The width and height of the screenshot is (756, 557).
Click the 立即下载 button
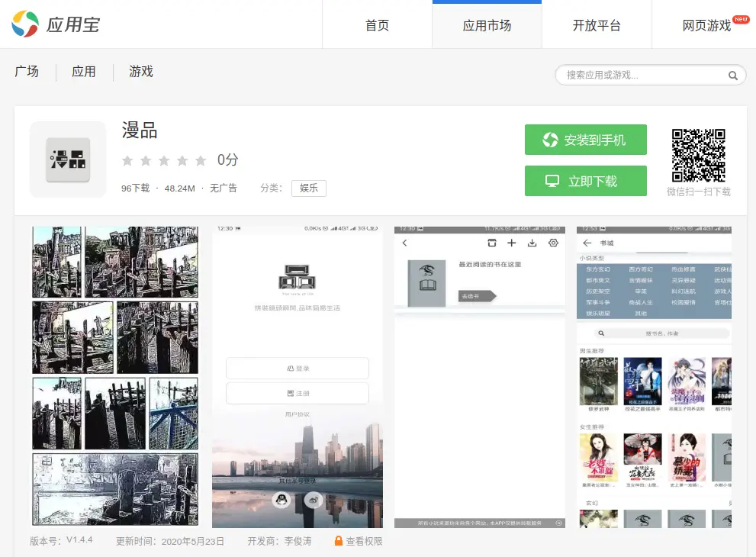586,181
